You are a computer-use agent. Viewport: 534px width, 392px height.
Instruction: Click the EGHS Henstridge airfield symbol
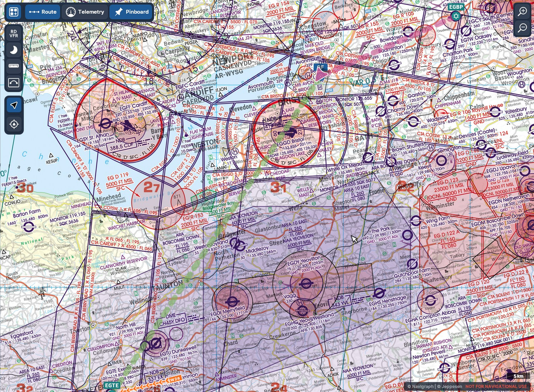coord(379,293)
